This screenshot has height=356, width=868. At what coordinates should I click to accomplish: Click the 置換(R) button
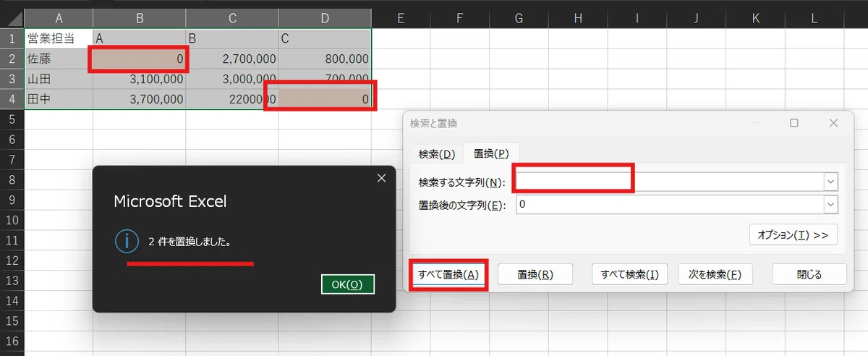535,274
